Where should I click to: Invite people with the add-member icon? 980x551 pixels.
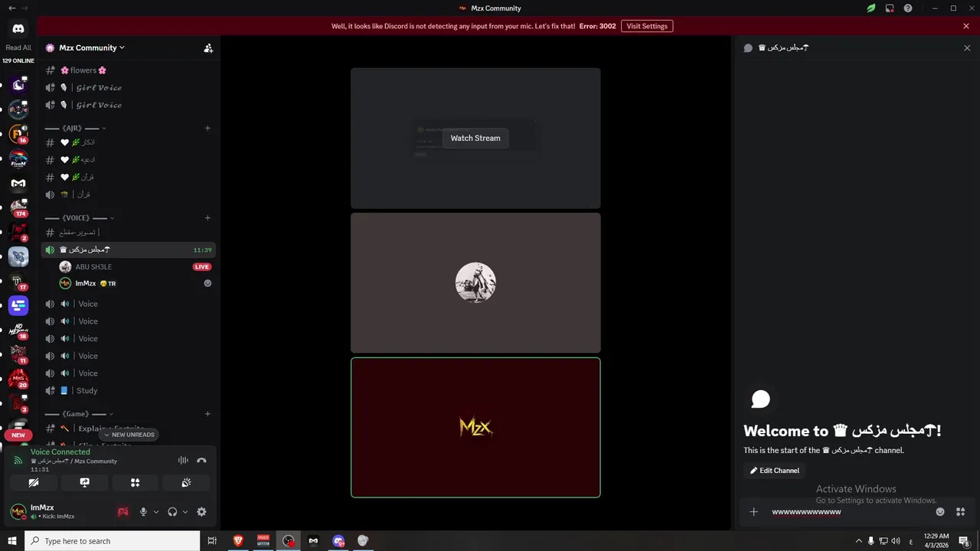pyautogui.click(x=208, y=47)
